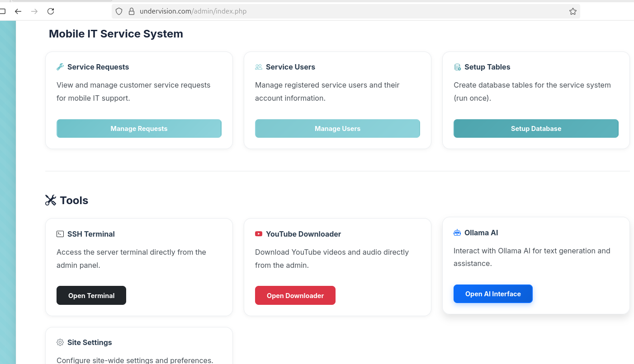Click the gear icon beside Site Settings

60,342
